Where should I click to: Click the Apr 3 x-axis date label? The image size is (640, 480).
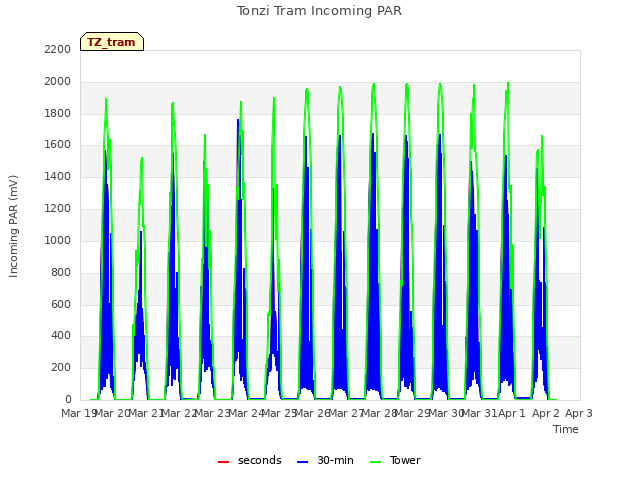[x=579, y=413]
